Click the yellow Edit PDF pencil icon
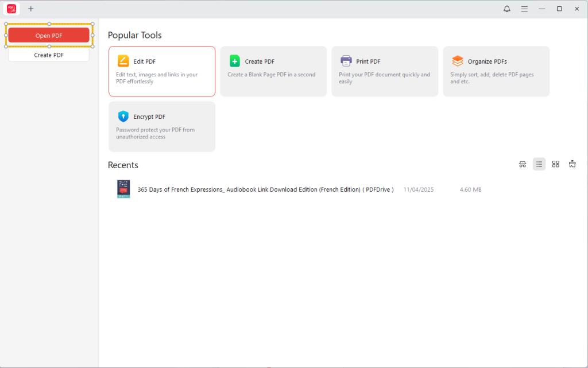This screenshot has height=368, width=588. (123, 61)
